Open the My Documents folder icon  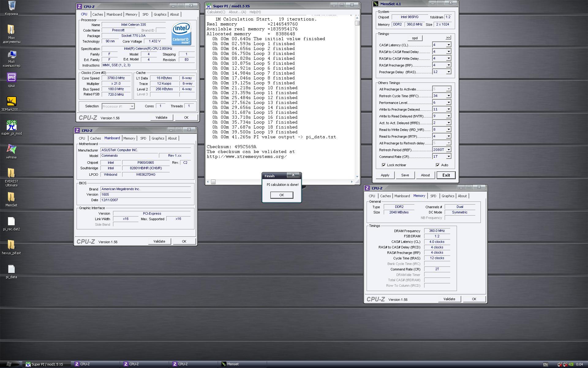[x=11, y=34]
